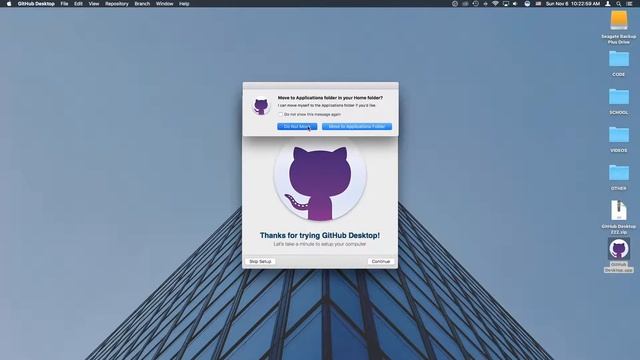Click 'Thanks for trying GitHub Desktop!' heading
Viewport: 640px width, 360px height.
320,236
